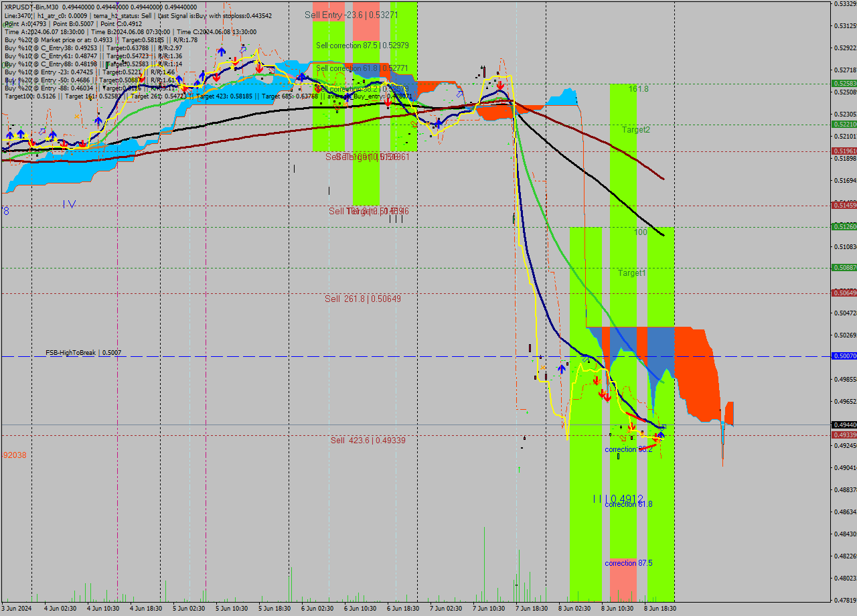Click the '100' level label
857x616 pixels.
pos(641,232)
